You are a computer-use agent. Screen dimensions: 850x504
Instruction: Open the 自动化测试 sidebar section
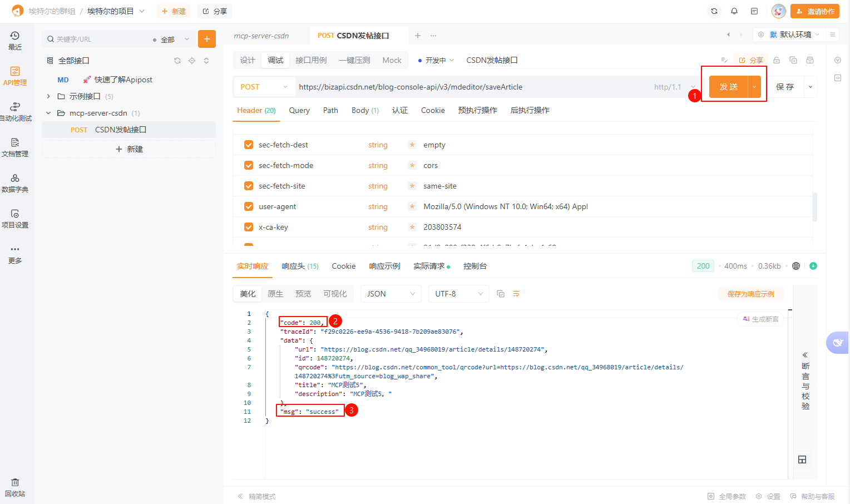pos(15,112)
